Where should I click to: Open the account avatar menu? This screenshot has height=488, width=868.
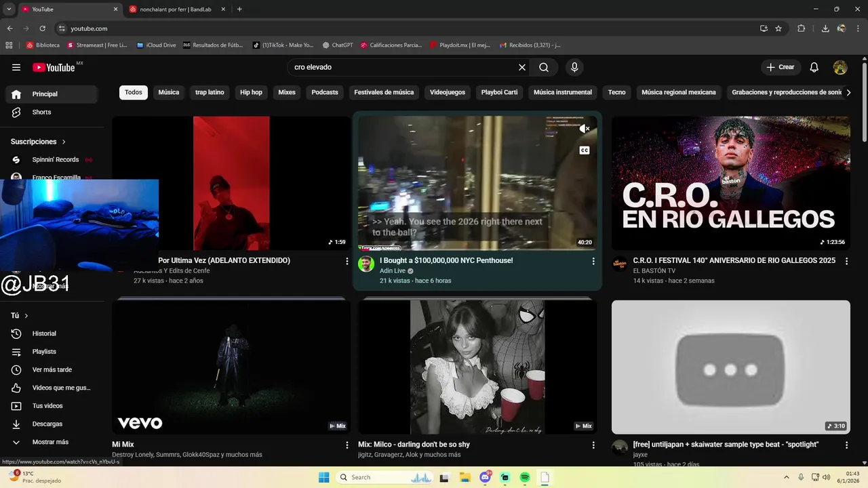(840, 67)
